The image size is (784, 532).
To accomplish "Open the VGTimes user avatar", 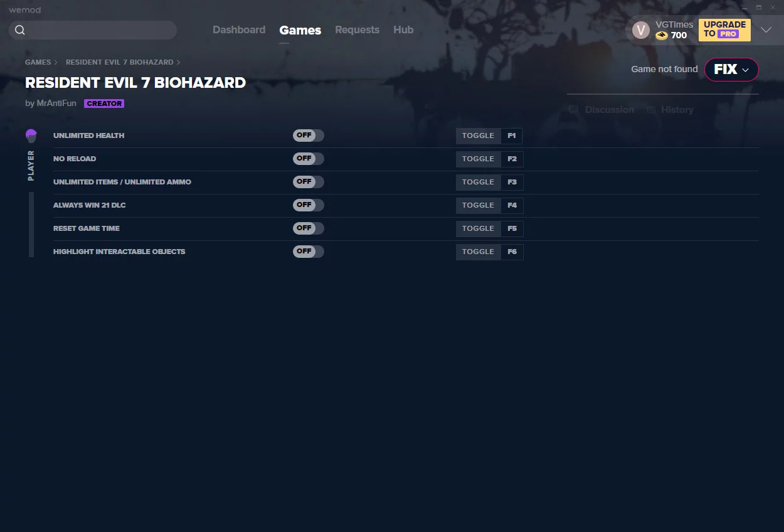I will click(641, 30).
